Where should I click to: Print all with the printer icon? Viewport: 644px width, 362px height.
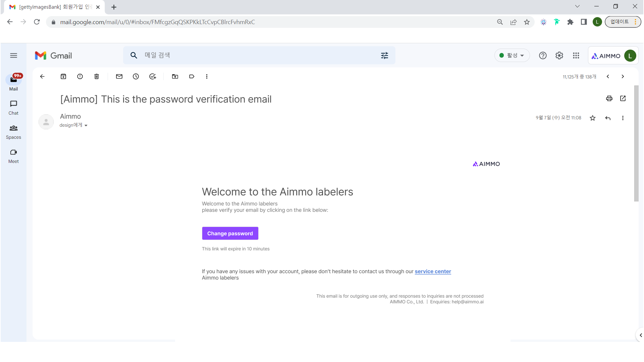pos(609,98)
